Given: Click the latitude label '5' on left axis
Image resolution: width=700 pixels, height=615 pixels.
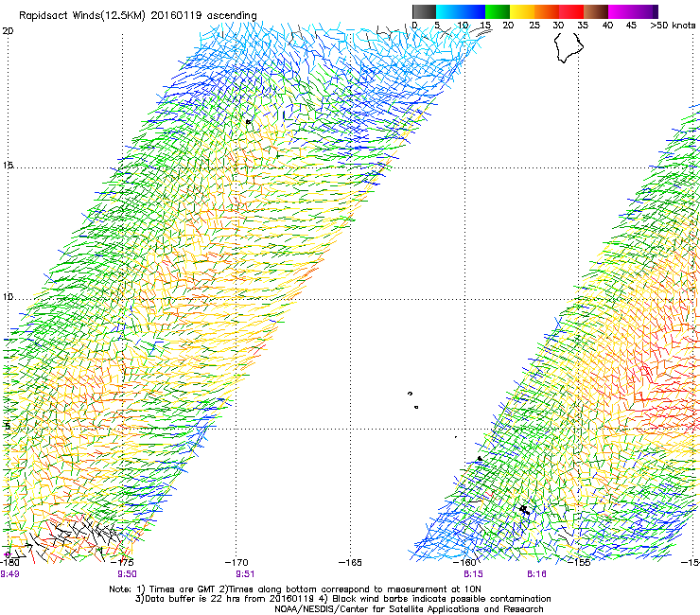Looking at the screenshot, I should click(8, 426).
